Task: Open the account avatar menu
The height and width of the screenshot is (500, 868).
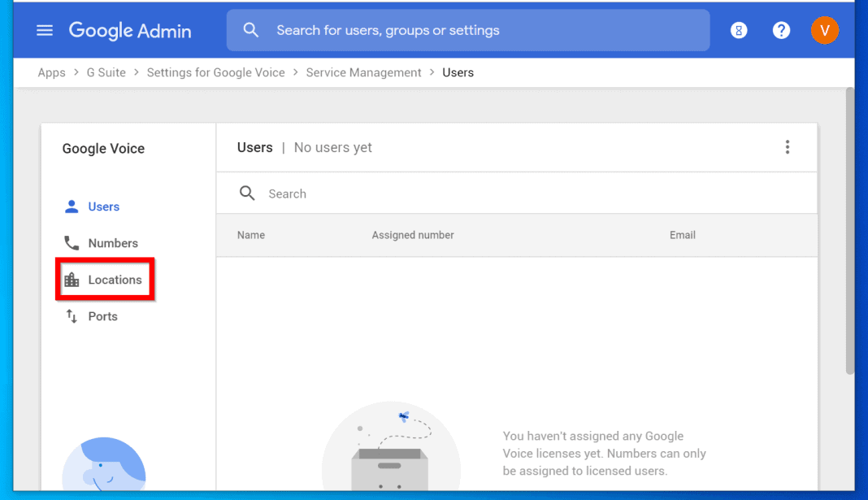Action: (x=825, y=30)
